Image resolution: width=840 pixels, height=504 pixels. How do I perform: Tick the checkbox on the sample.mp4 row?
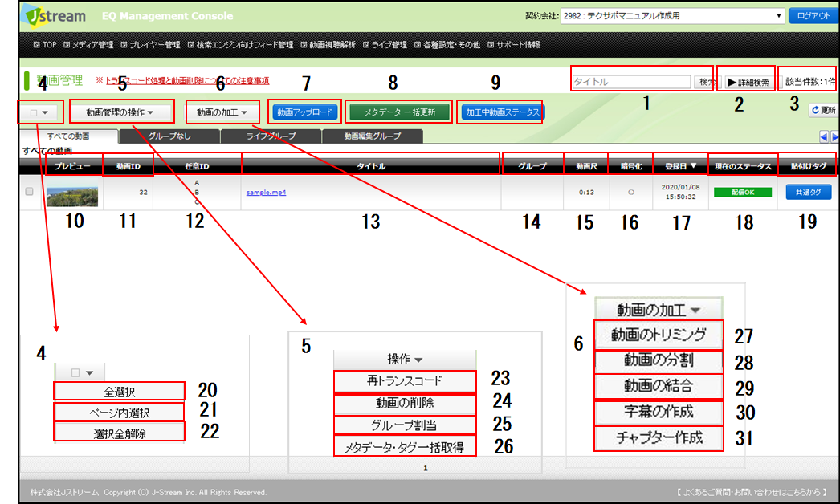pos(30,192)
